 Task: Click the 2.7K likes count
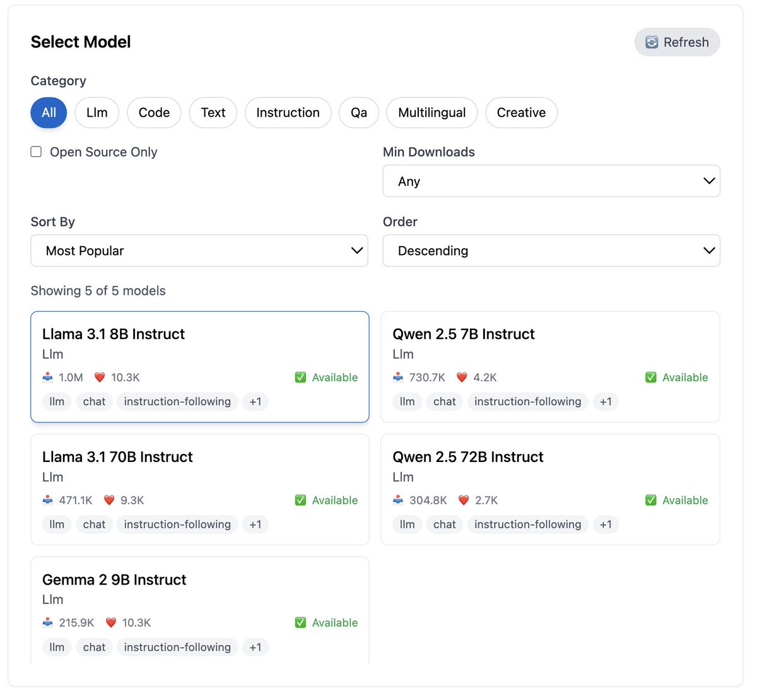click(x=486, y=500)
